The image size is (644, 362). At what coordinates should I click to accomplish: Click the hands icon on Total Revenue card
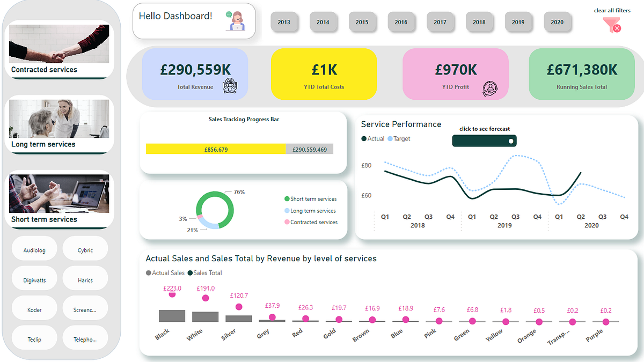(229, 85)
